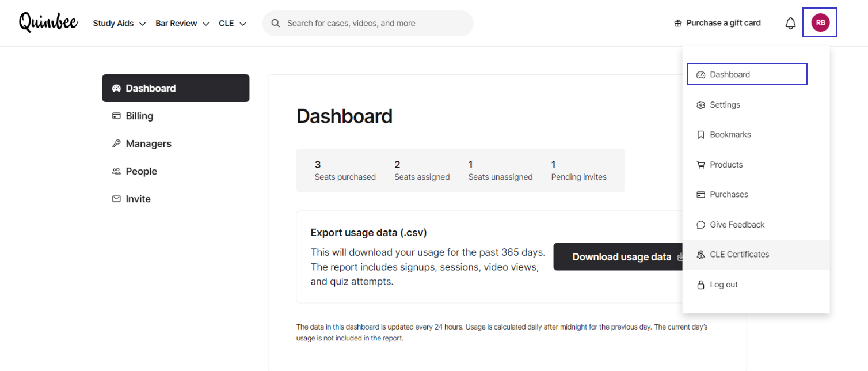Click the Managers key icon

click(116, 143)
